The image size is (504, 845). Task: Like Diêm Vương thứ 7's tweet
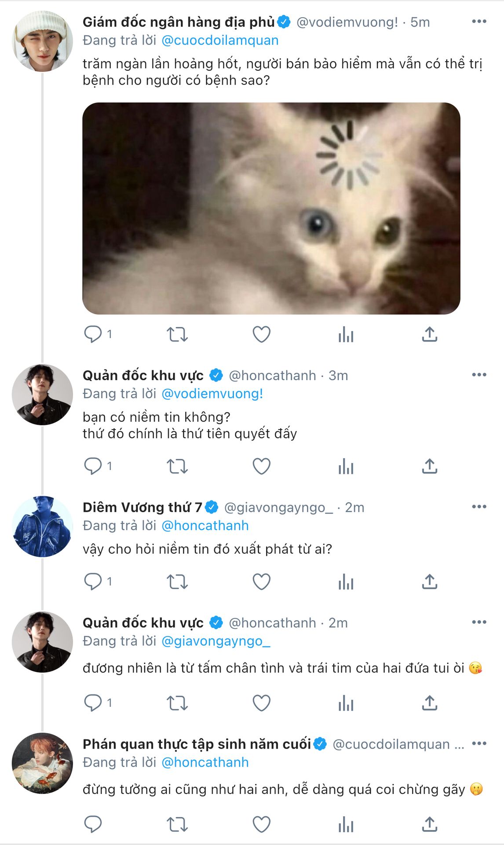click(261, 582)
